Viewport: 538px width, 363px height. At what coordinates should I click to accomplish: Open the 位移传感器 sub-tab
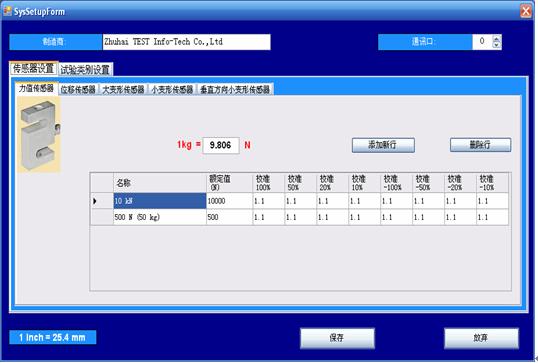78,90
